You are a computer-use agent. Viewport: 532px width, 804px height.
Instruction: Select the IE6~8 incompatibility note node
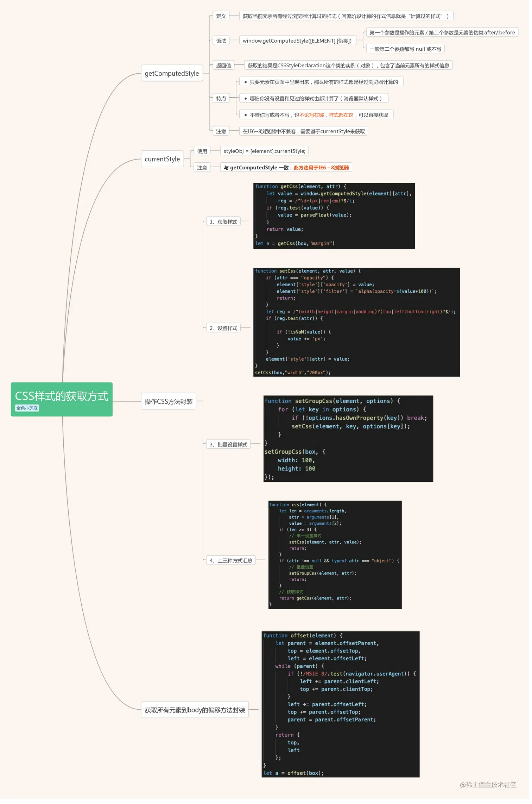click(305, 132)
